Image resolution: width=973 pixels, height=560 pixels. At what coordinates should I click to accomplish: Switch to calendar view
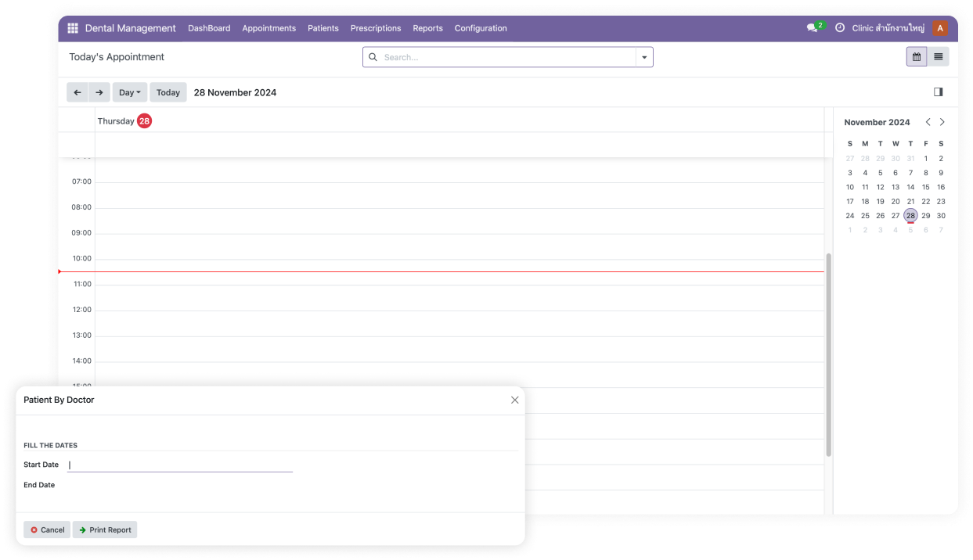pos(916,57)
